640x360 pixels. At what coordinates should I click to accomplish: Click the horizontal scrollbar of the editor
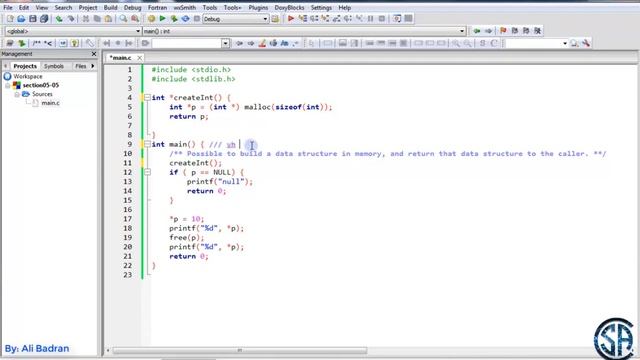click(240, 350)
